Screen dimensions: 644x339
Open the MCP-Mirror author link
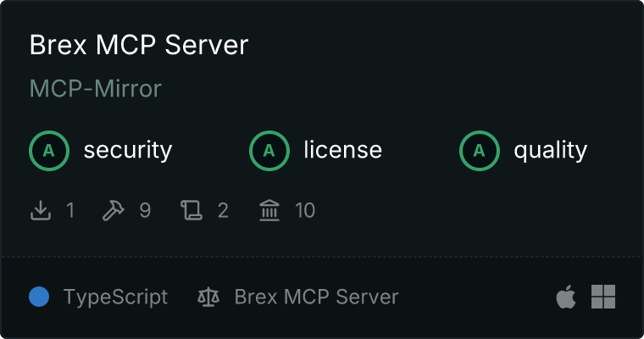tap(96, 88)
